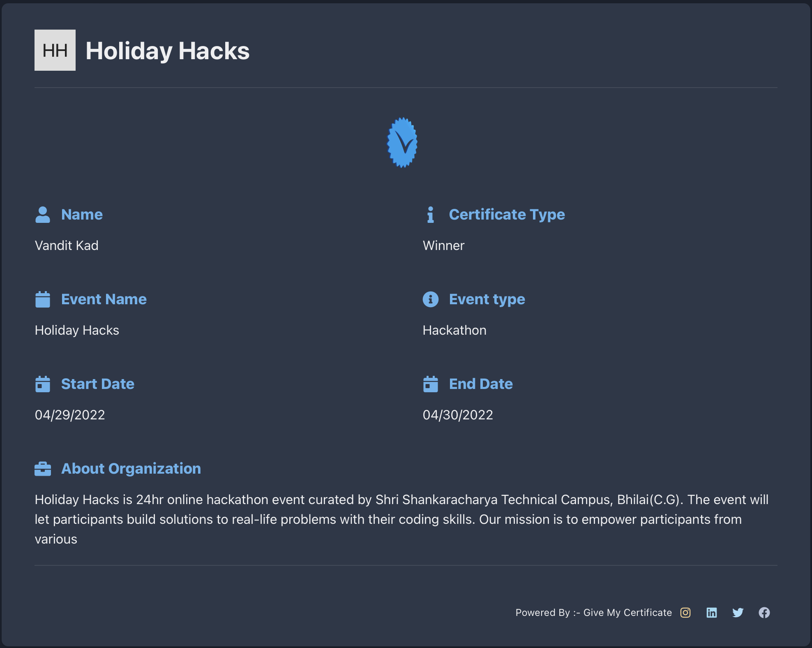Open the Facebook icon in the footer
The width and height of the screenshot is (812, 648).
click(x=764, y=613)
